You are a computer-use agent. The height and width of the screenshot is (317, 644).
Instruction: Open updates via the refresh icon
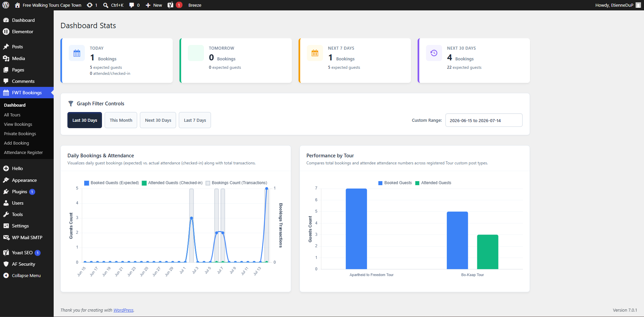click(90, 5)
